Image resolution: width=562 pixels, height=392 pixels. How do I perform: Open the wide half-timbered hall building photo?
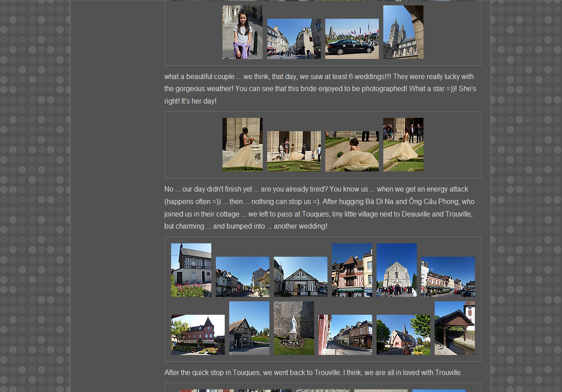(x=300, y=277)
